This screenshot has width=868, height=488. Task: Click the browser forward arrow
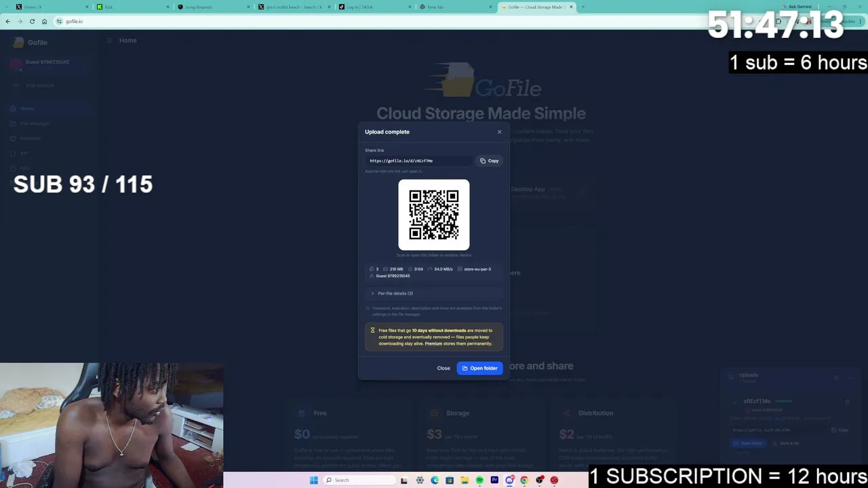pyautogui.click(x=20, y=21)
